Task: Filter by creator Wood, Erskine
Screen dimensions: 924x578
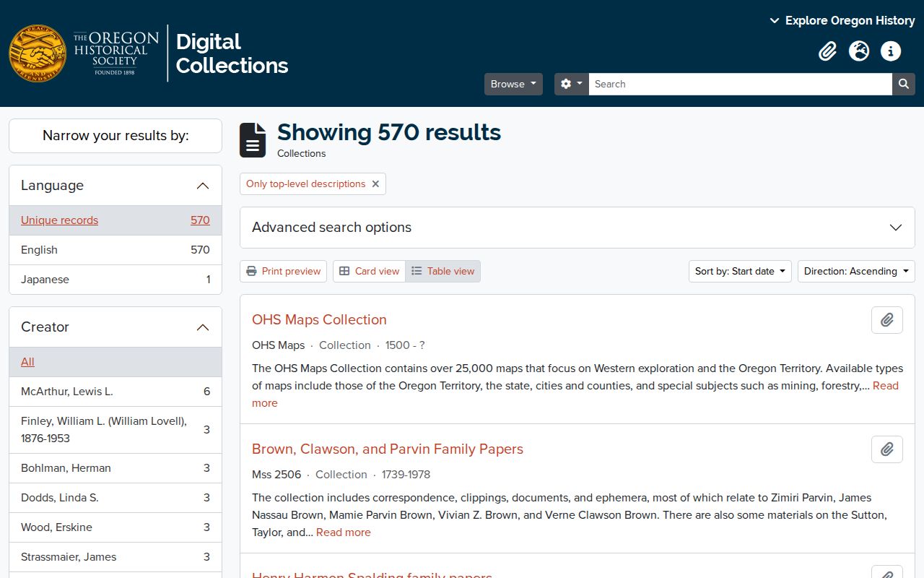Action: pyautogui.click(x=115, y=527)
